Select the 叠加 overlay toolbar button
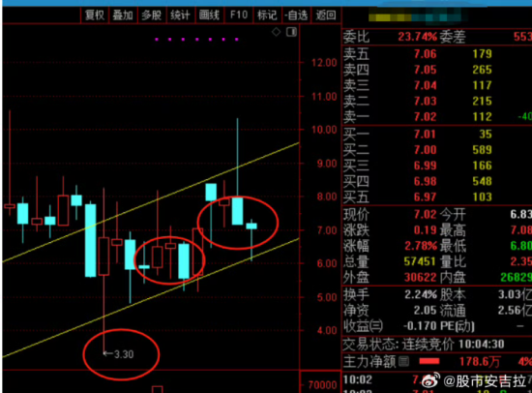Screen dimensions: 532x393 tap(123, 15)
